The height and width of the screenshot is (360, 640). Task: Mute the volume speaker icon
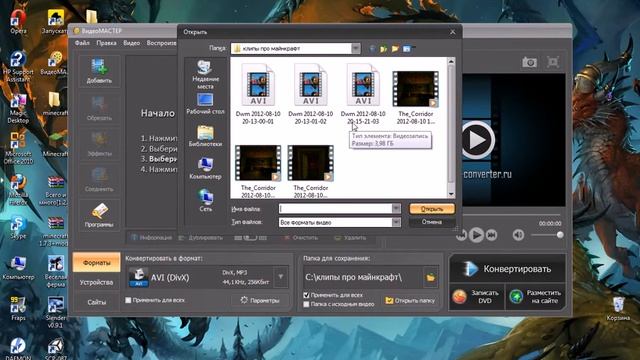tap(518, 235)
